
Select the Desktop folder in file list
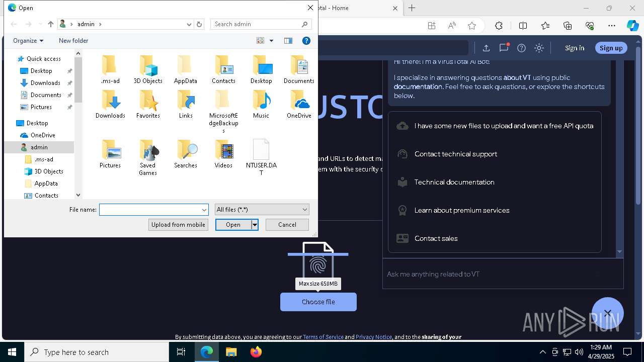coord(261,69)
